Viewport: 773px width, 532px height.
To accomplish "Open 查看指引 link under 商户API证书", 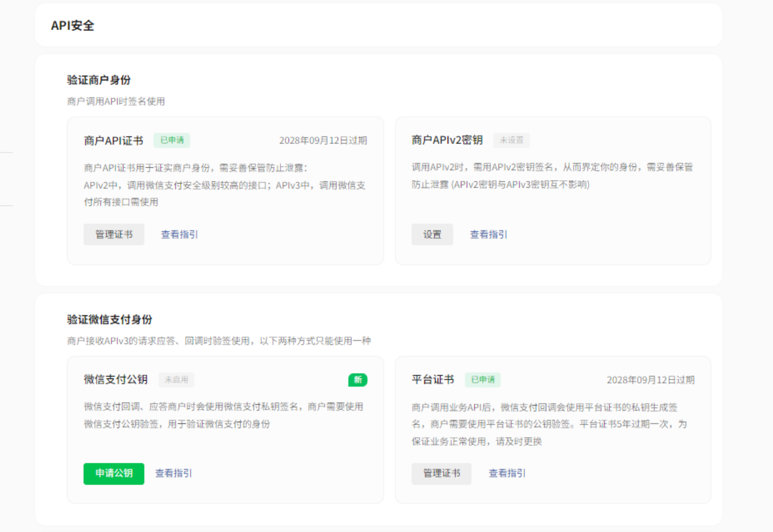I will tap(179, 235).
